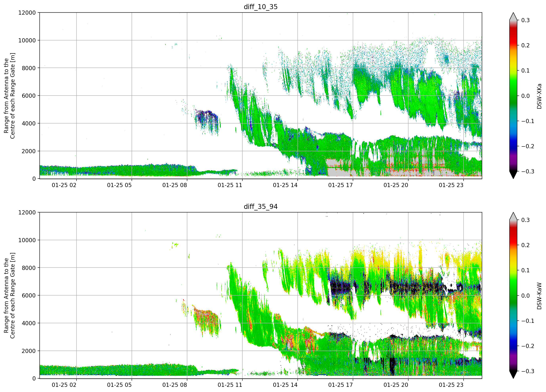This screenshot has height=392, width=546.
Task: Click the 8000 y-tick in diff_10_35 plot
Action: coord(29,68)
